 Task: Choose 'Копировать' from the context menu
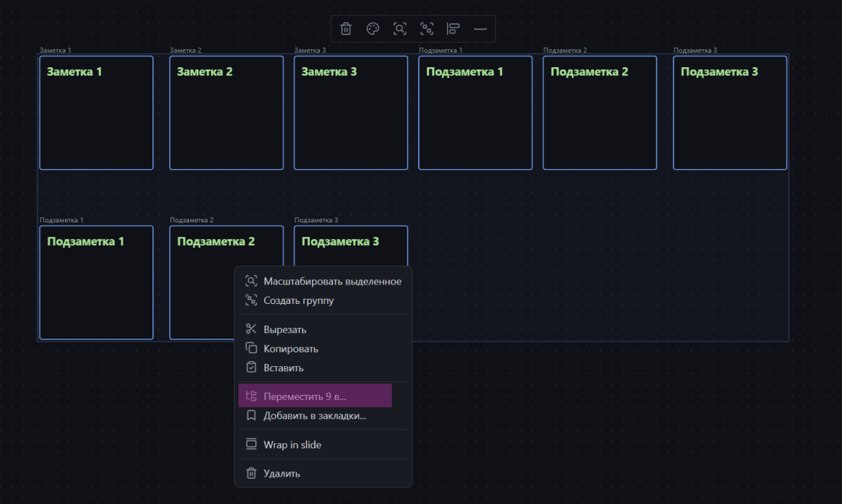[x=290, y=349]
